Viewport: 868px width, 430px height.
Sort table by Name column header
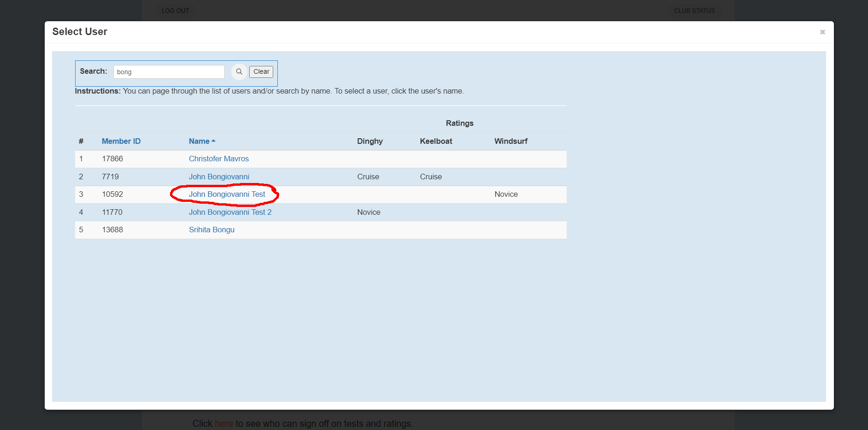199,141
